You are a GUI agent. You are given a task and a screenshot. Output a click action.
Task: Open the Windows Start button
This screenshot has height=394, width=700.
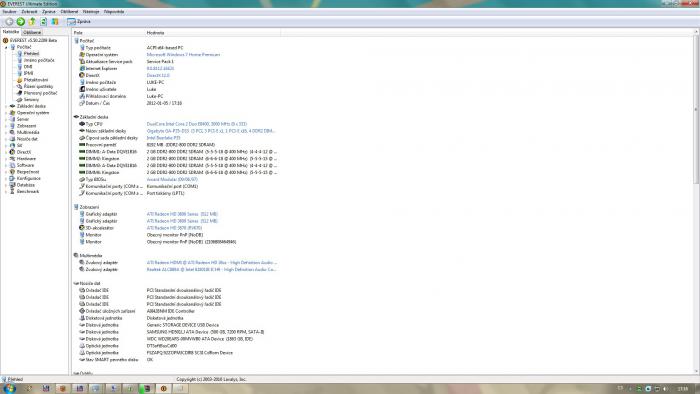click(9, 388)
